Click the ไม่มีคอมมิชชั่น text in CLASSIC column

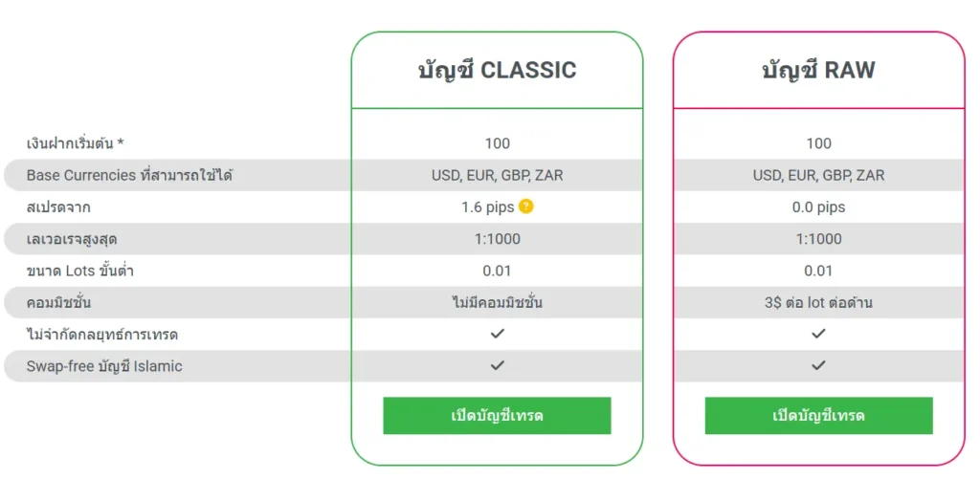point(497,302)
